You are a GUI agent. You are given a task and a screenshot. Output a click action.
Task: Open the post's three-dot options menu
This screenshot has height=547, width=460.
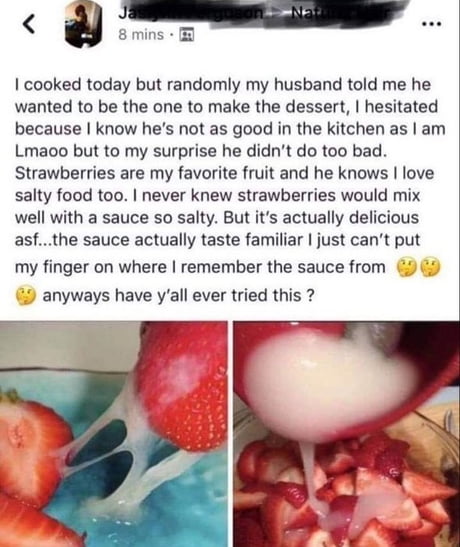(x=431, y=24)
